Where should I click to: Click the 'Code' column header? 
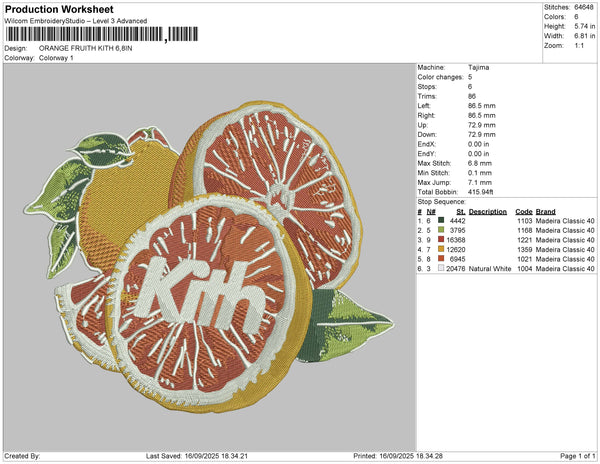click(524, 212)
